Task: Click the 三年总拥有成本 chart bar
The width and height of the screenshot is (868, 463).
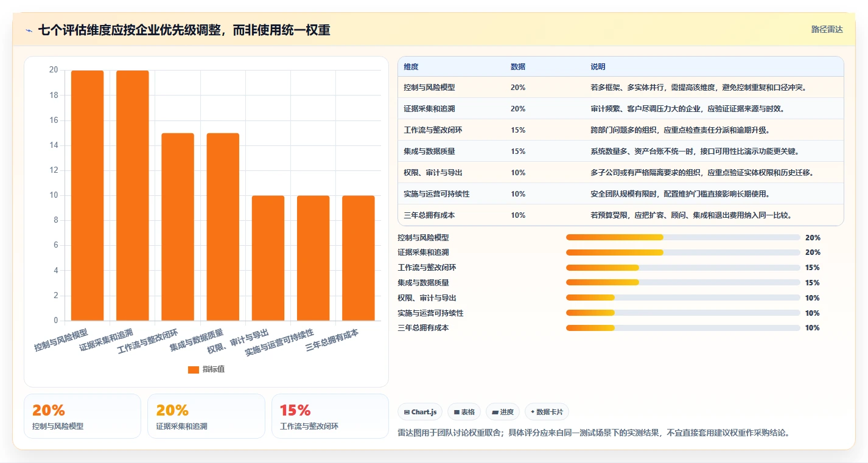Action: click(359, 258)
